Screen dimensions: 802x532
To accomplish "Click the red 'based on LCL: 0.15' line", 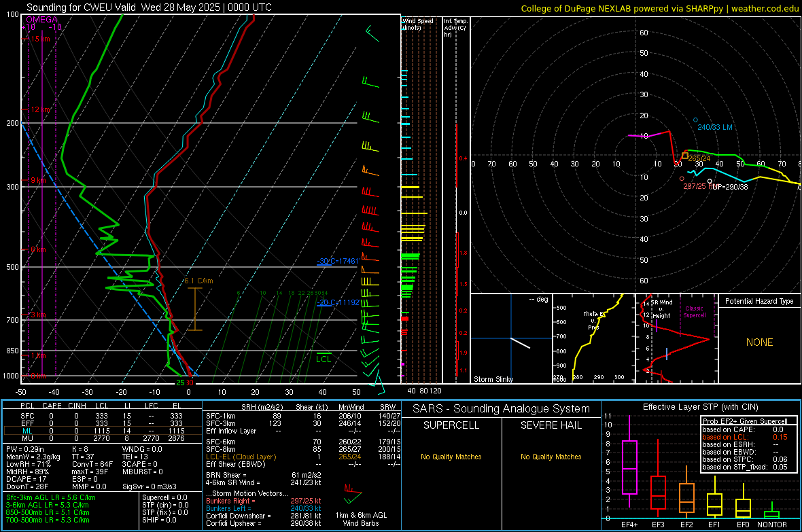I will (x=745, y=437).
